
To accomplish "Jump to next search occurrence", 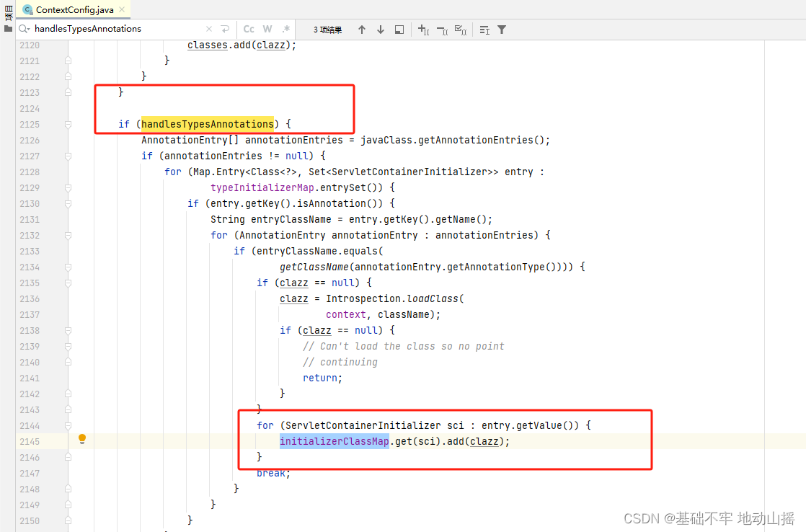I will click(380, 29).
